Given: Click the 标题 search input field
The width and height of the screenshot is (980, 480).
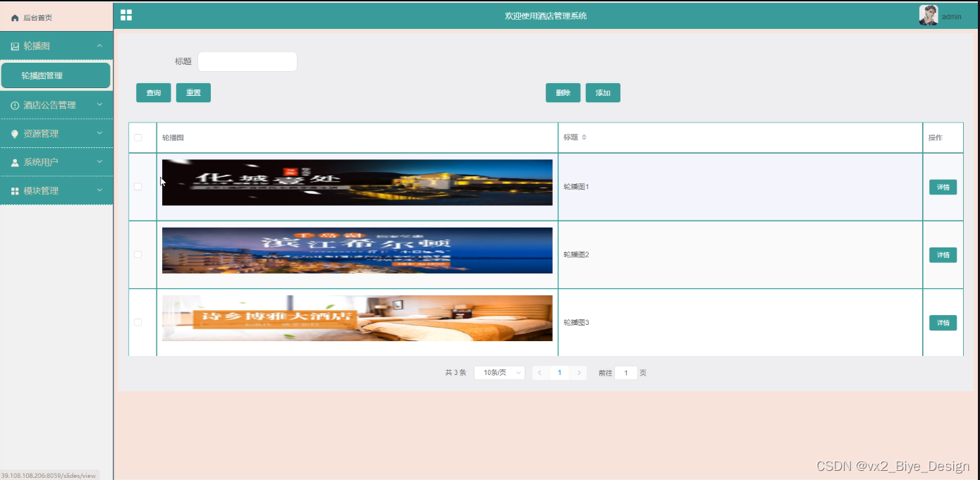Looking at the screenshot, I should point(247,61).
